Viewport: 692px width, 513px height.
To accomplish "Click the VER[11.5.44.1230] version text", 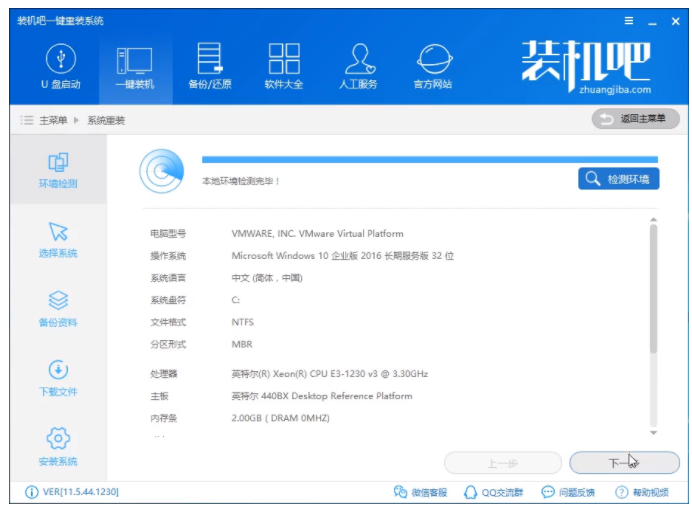I will (81, 492).
